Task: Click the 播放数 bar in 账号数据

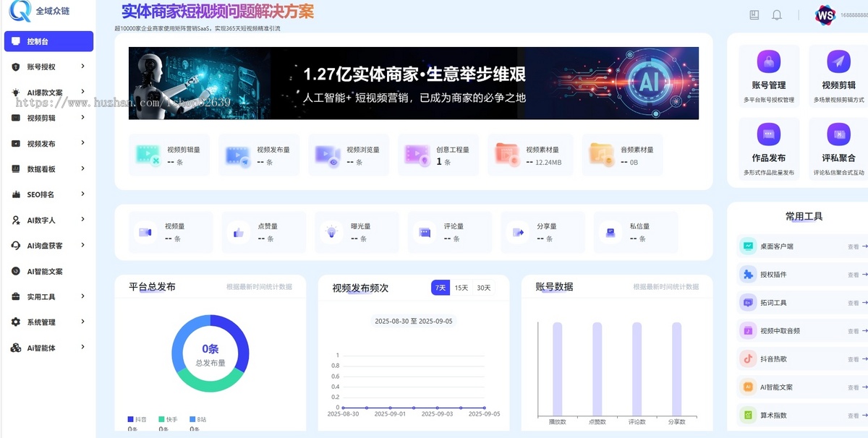Action: [557, 369]
